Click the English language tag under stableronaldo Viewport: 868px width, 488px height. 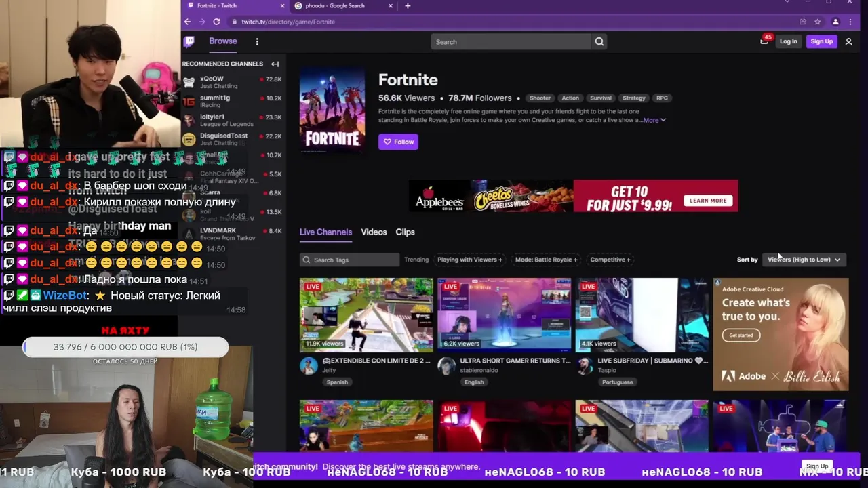(x=474, y=382)
